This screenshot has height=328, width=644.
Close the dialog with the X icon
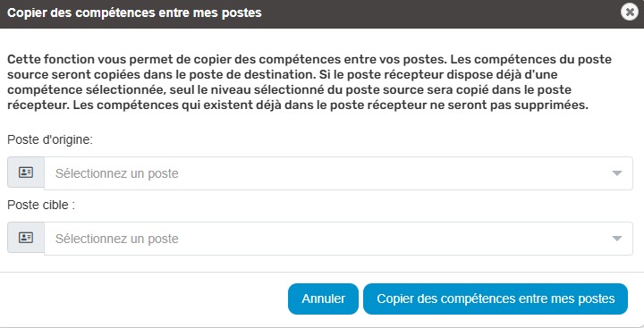[629, 13]
